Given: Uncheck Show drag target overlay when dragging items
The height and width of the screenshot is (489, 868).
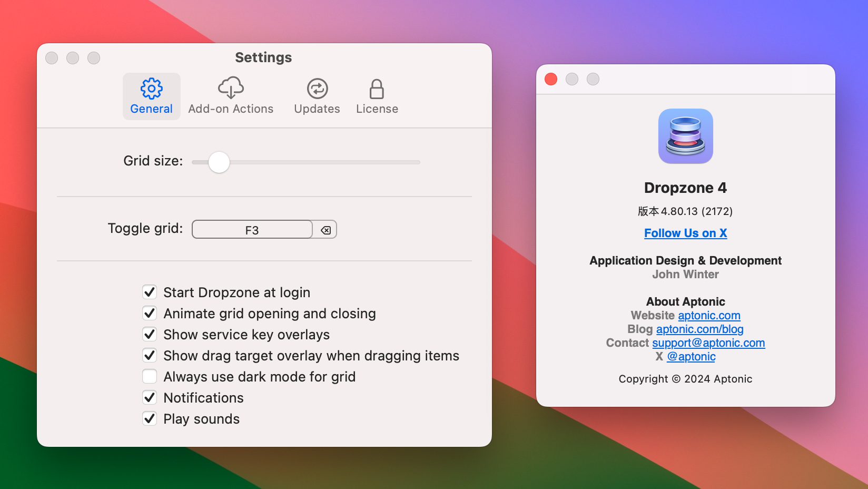Looking at the screenshot, I should pos(150,355).
